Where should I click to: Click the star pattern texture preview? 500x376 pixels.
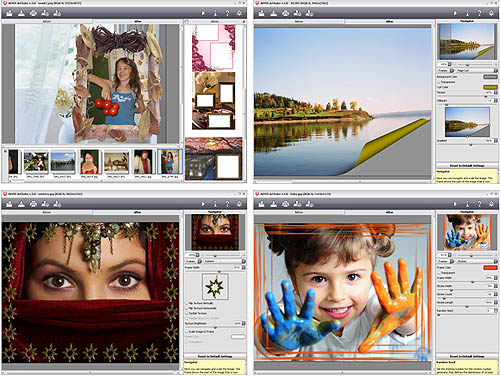click(x=215, y=286)
